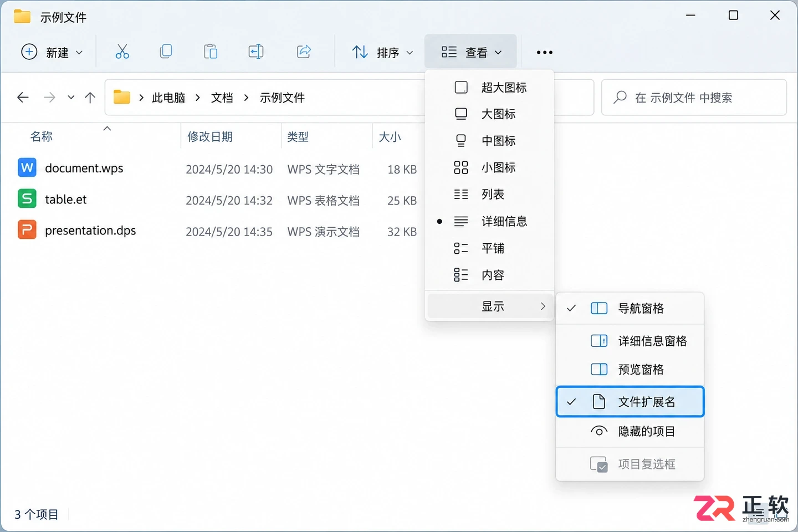Click date 2024/5/20 14:32
Screen dimensions: 798x532
tap(229, 201)
